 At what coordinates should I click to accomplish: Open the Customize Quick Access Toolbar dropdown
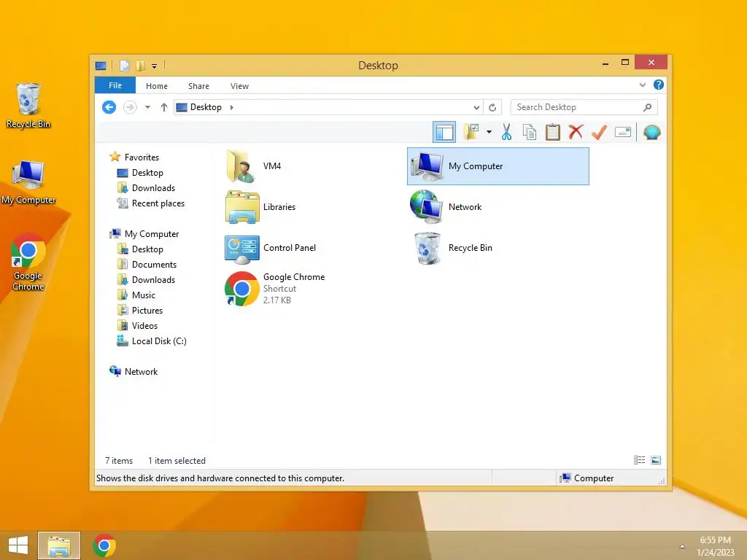155,66
